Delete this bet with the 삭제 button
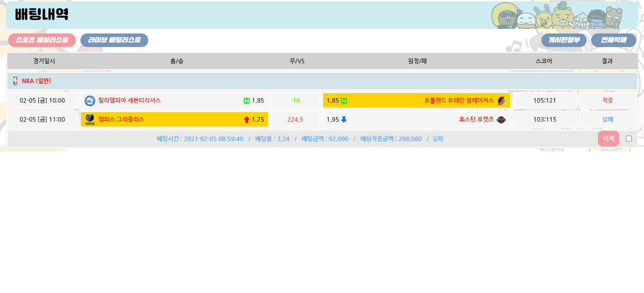This screenshot has height=293, width=644. pos(608,138)
